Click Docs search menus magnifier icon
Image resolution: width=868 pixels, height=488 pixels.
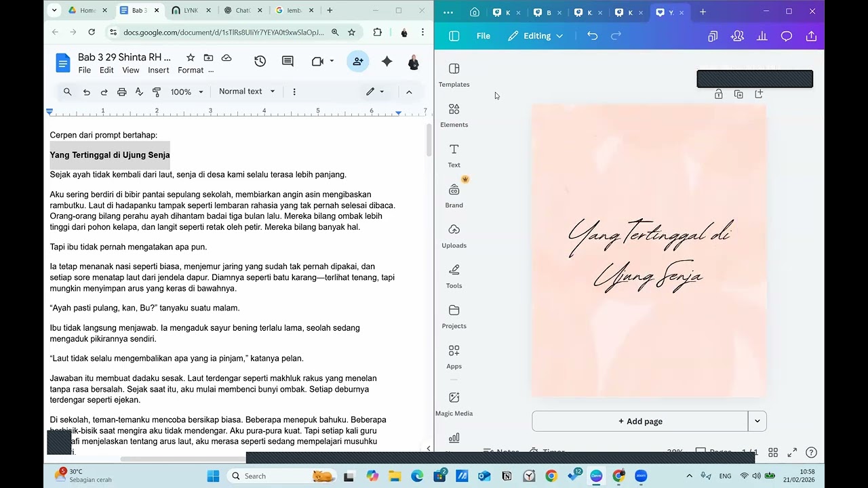(67, 91)
